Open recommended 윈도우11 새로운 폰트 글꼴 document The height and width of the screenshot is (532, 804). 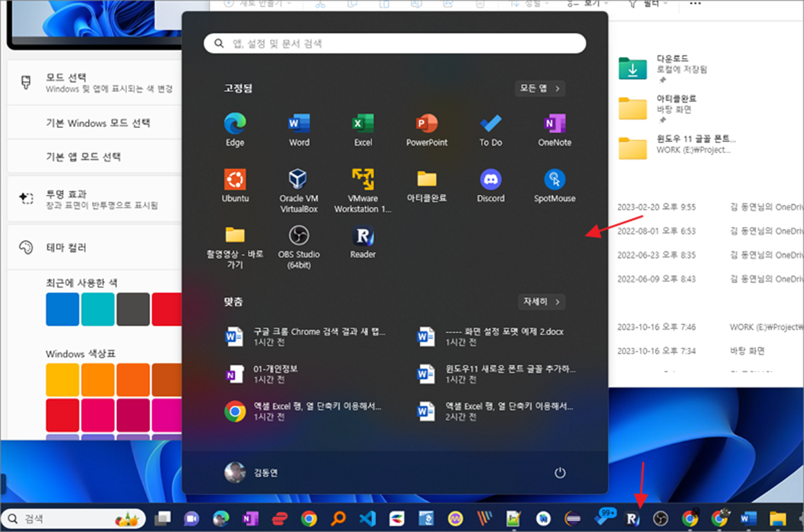click(497, 374)
